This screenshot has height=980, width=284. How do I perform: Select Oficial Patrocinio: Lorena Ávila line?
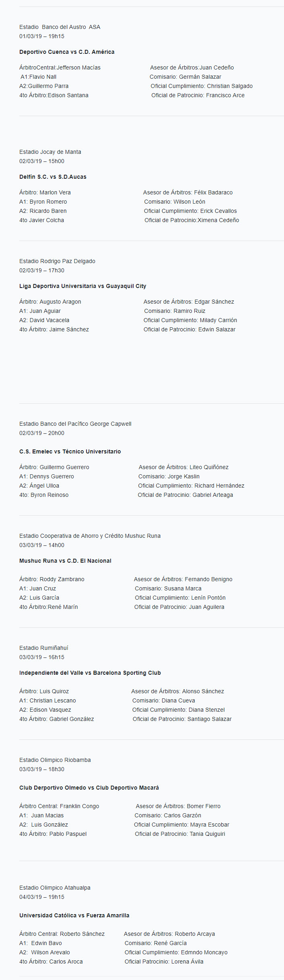point(164,962)
